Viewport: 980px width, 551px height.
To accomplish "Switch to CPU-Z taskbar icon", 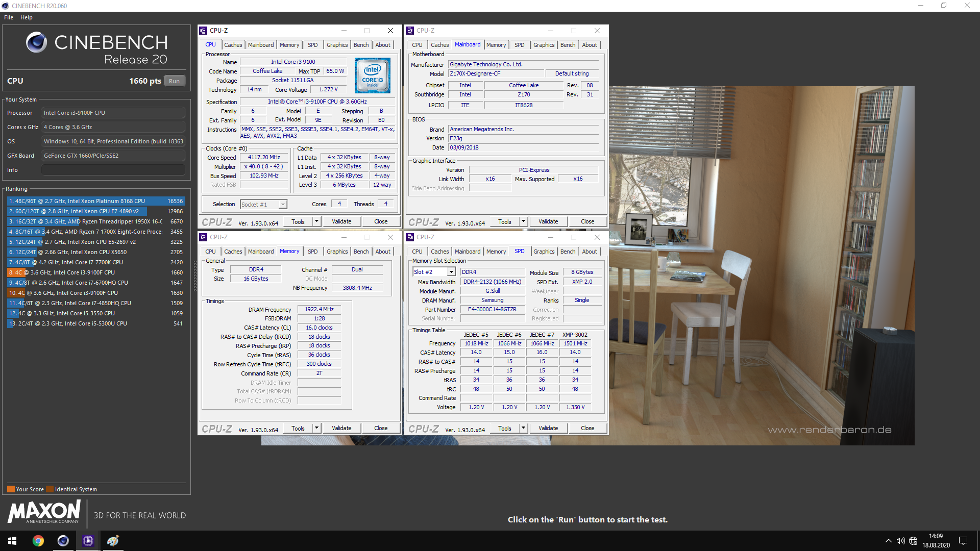I will point(88,541).
